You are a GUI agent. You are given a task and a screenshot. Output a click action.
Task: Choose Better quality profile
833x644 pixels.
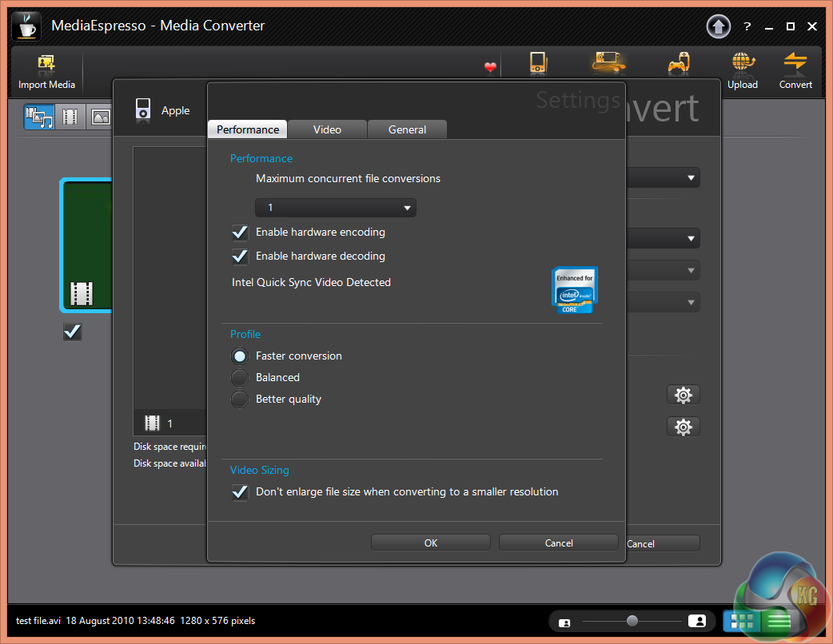coord(240,400)
